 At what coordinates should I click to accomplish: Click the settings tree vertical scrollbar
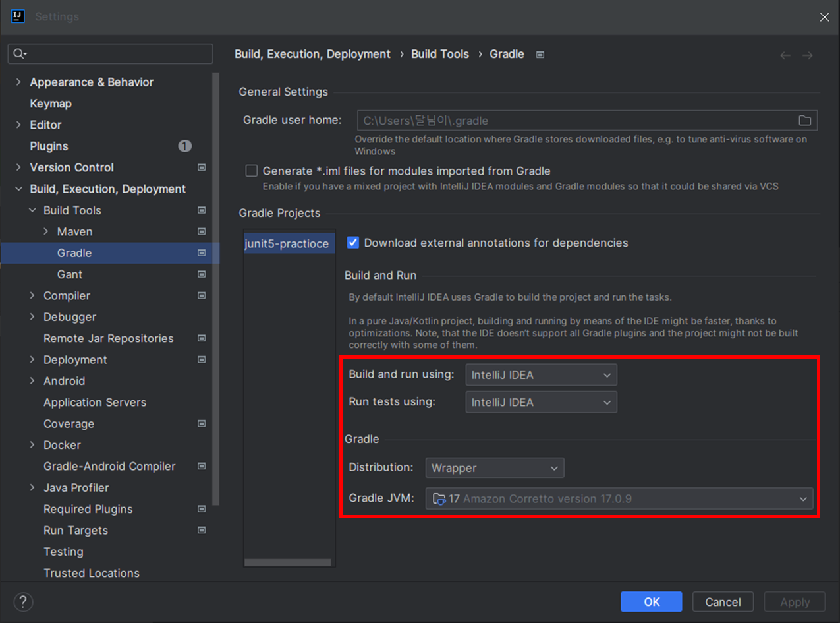[215, 290]
